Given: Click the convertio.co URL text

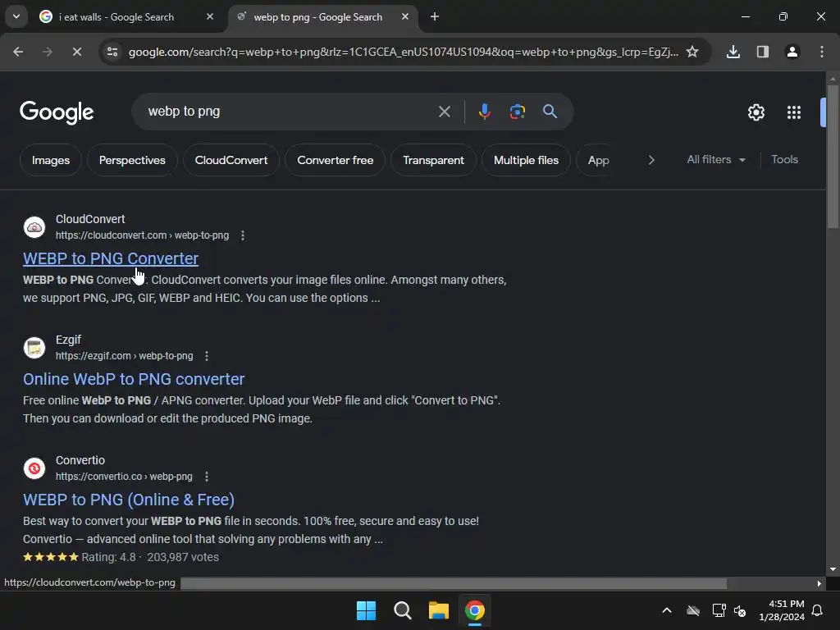Looking at the screenshot, I should (124, 477).
